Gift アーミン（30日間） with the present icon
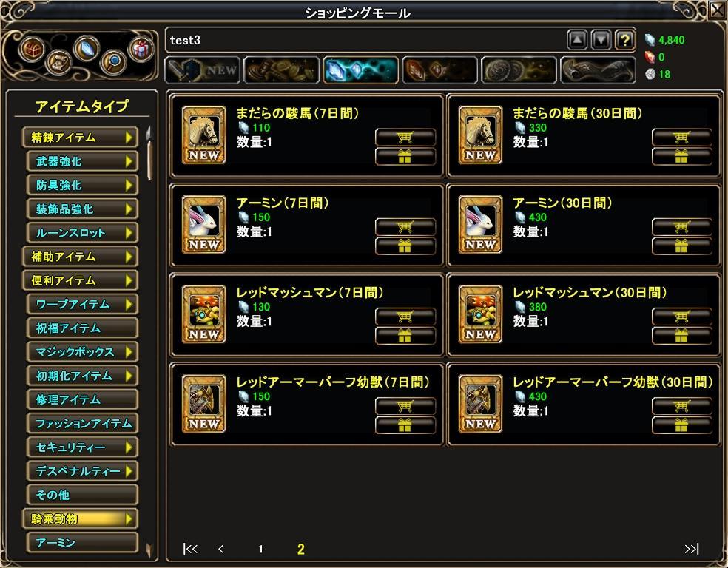 [681, 246]
